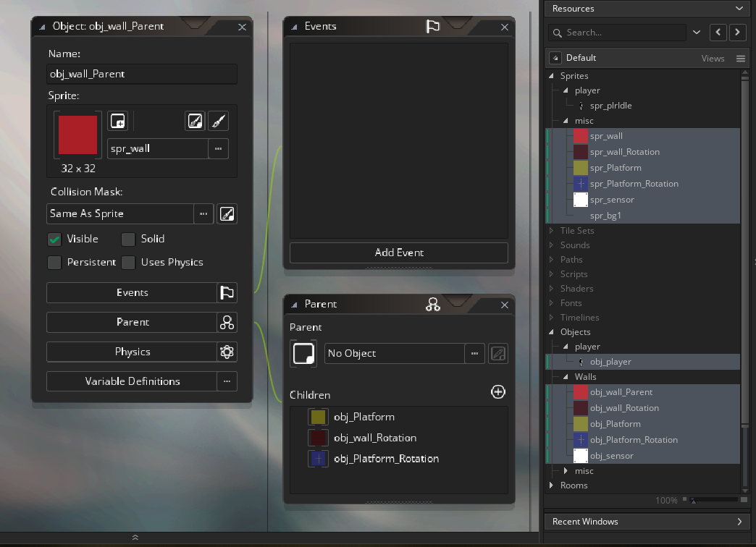Collapse the player sprites subfolder
The width and height of the screenshot is (756, 547).
[566, 90]
